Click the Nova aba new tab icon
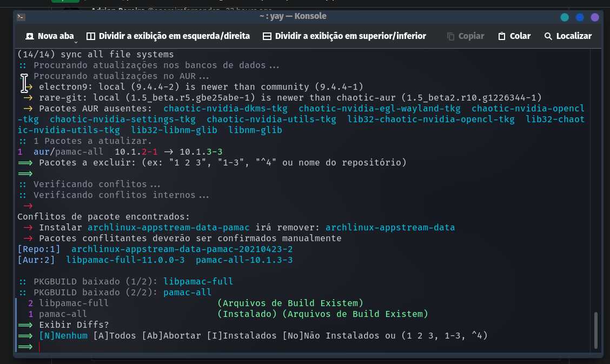The width and height of the screenshot is (610, 364). pos(30,36)
